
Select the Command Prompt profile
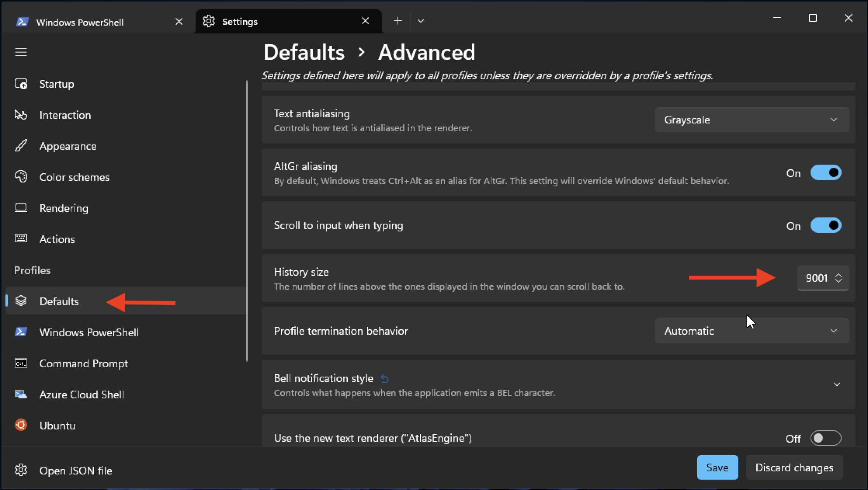pyautogui.click(x=83, y=363)
